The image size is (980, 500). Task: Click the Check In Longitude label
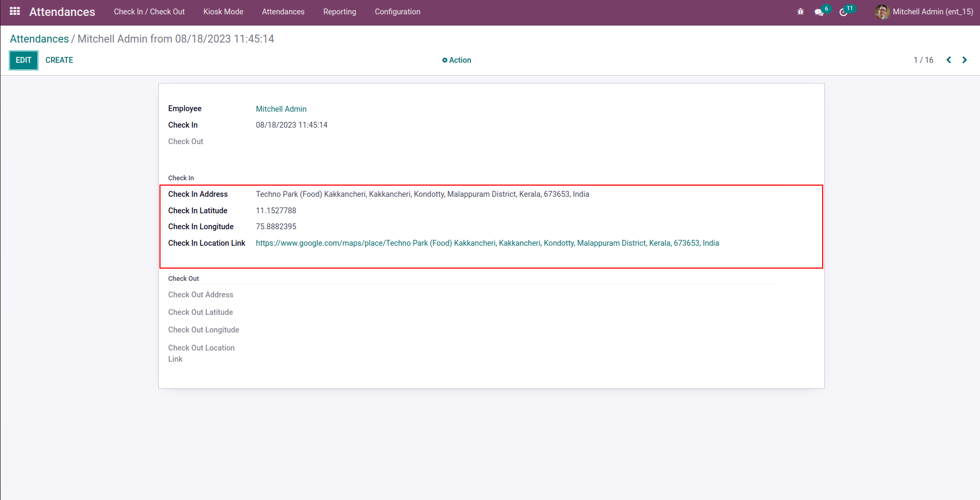(201, 227)
